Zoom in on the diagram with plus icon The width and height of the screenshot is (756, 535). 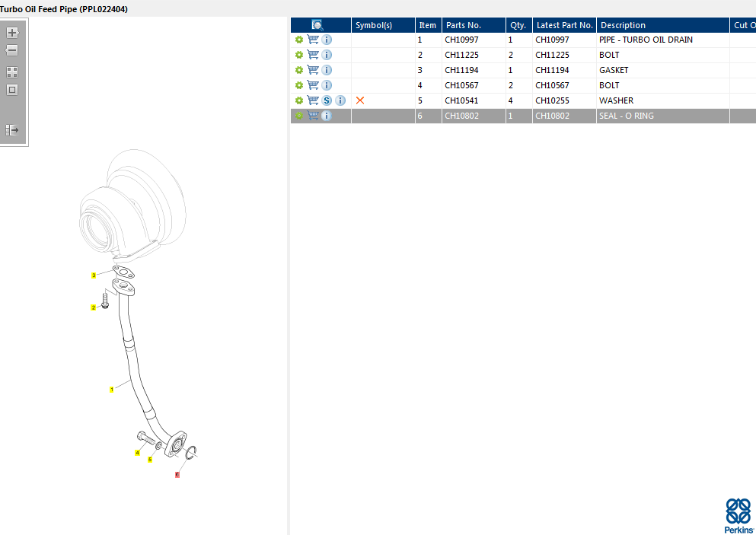(x=12, y=33)
